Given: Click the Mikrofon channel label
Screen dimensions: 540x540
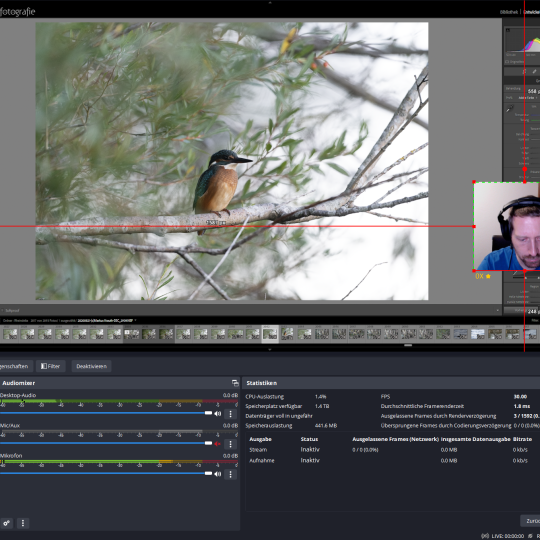Looking at the screenshot, I should pos(11,456).
